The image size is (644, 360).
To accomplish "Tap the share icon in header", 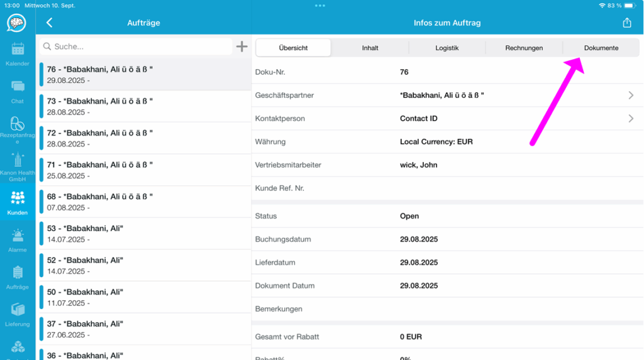I will [627, 23].
